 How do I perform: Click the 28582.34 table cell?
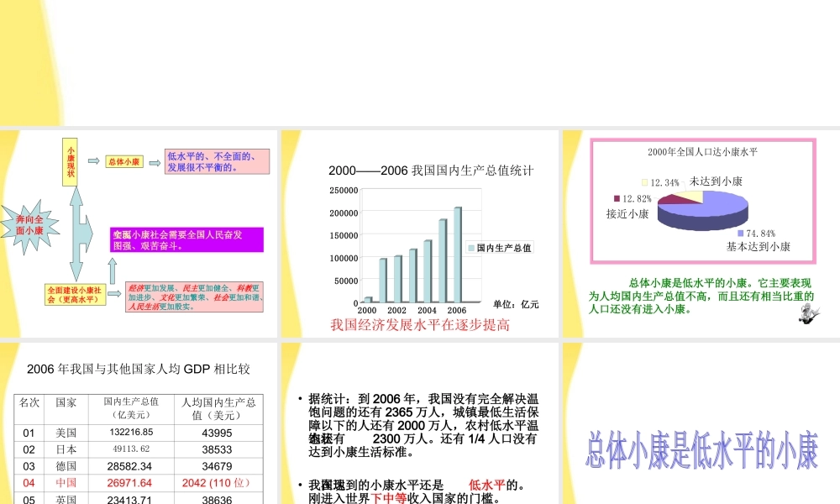[129, 466]
